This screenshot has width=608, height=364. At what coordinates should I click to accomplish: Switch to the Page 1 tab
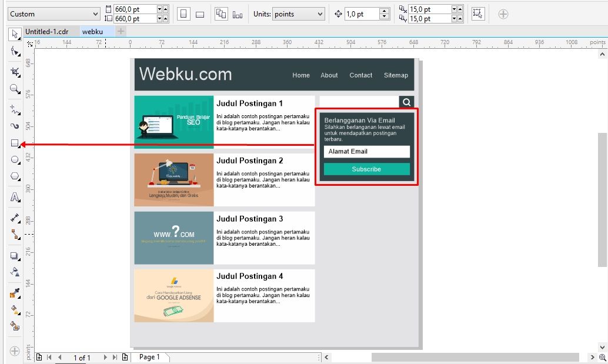point(151,356)
